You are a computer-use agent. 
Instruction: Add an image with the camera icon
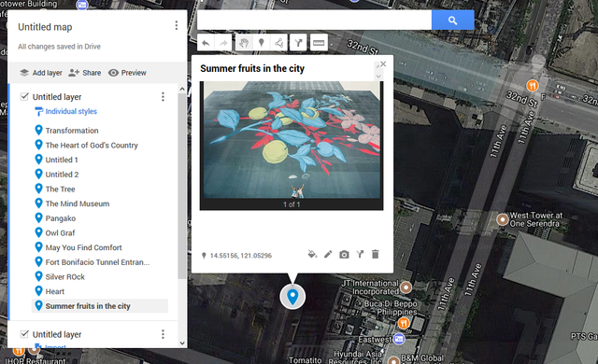pyautogui.click(x=344, y=255)
